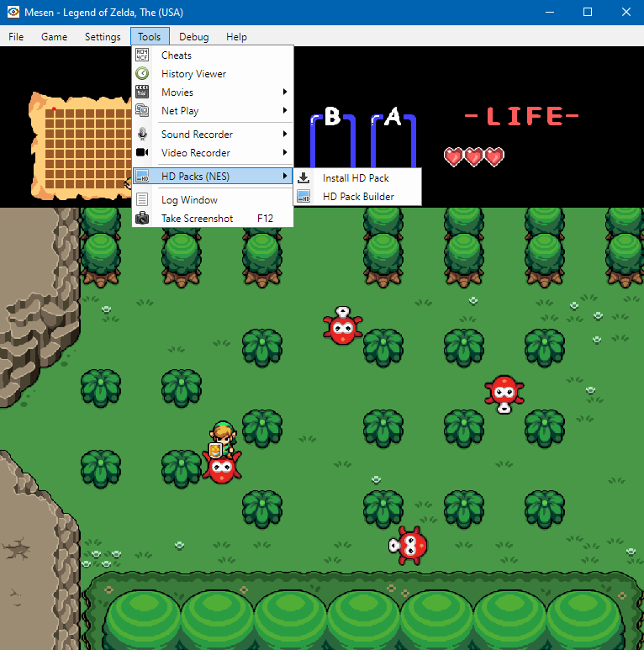Viewport: 644px width, 650px height.
Task: Click the HD Packs (NES) icon
Action: [142, 176]
